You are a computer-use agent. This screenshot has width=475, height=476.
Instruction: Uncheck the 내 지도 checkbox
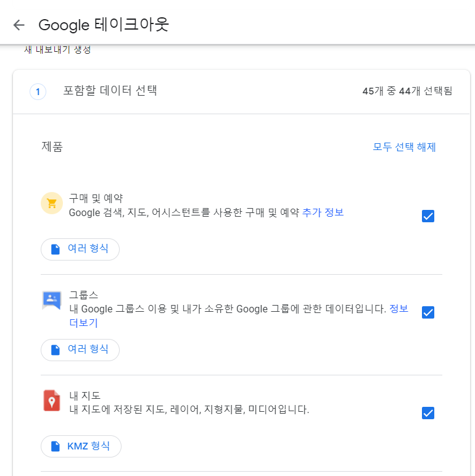click(x=428, y=413)
